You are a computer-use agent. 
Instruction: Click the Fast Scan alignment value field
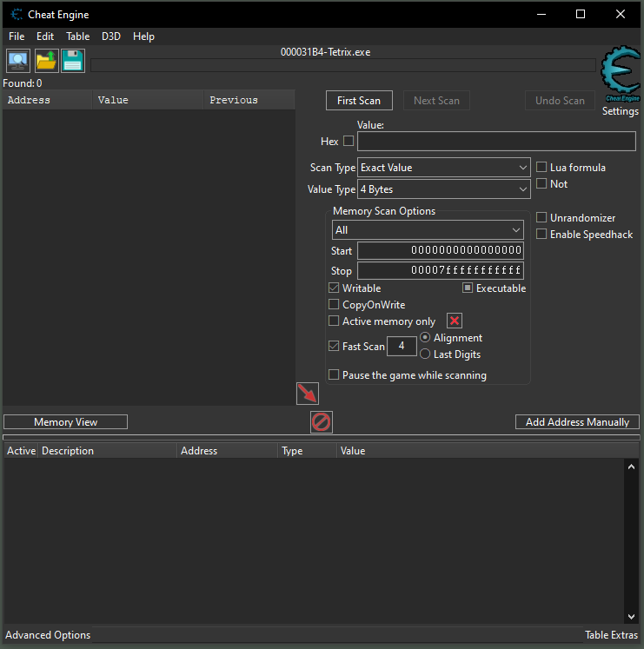click(402, 346)
